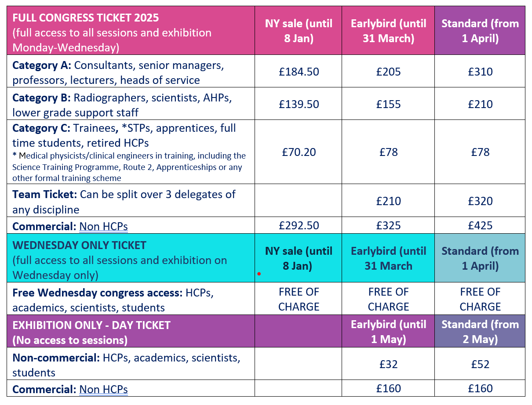The height and width of the screenshot is (405, 532).
Task: Select the Category B NY sale price £139.50
Action: (299, 104)
